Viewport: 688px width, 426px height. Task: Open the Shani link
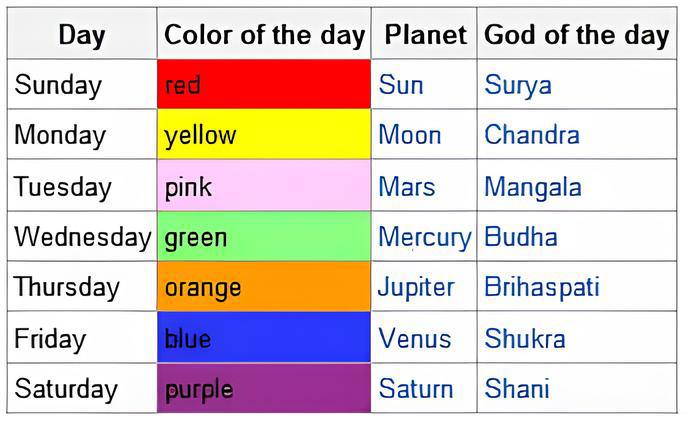(x=517, y=389)
